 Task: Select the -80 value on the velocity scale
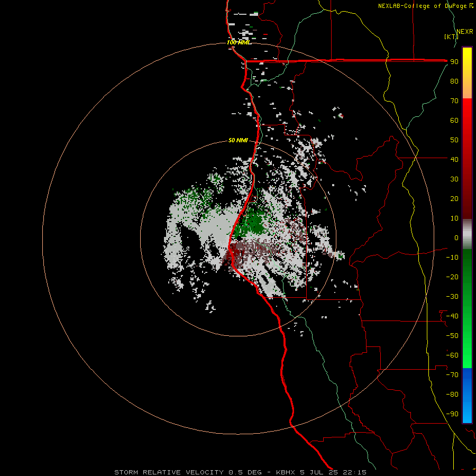(x=452, y=395)
